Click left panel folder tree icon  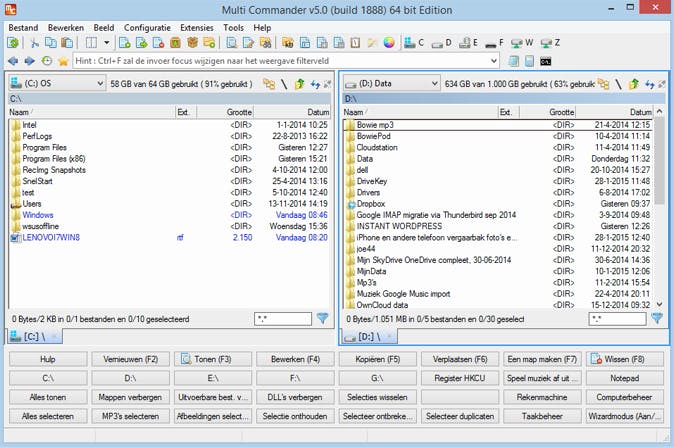coord(269,84)
